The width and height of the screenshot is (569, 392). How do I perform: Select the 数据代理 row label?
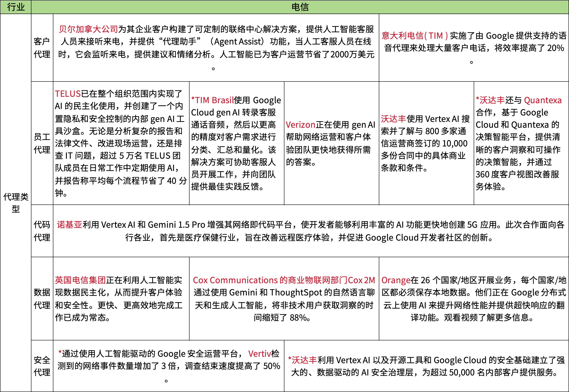[42, 299]
